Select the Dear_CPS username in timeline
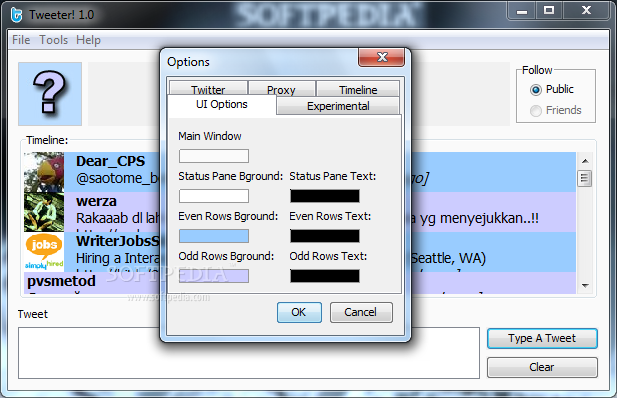 [x=111, y=161]
